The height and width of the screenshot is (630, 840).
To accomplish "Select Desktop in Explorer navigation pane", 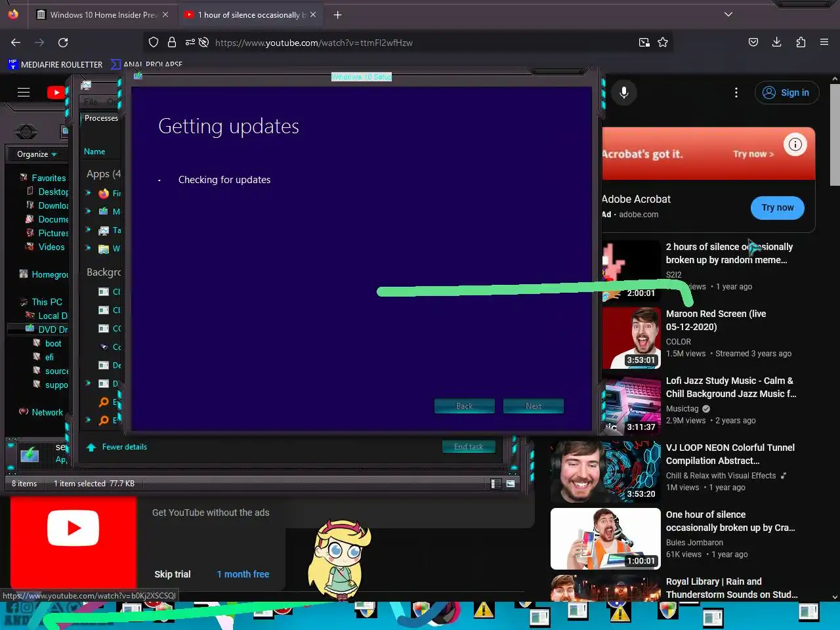I will coord(52,192).
